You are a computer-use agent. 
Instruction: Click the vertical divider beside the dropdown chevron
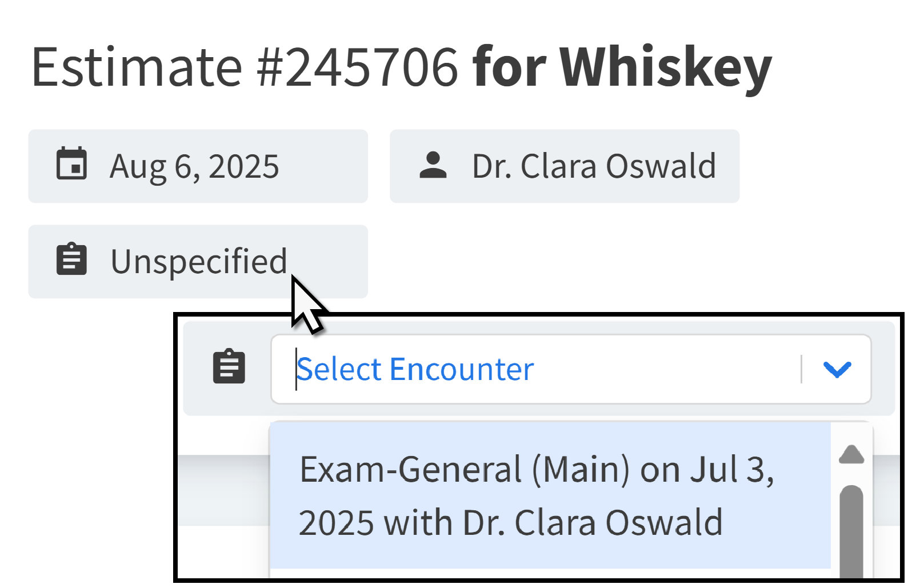click(x=802, y=369)
